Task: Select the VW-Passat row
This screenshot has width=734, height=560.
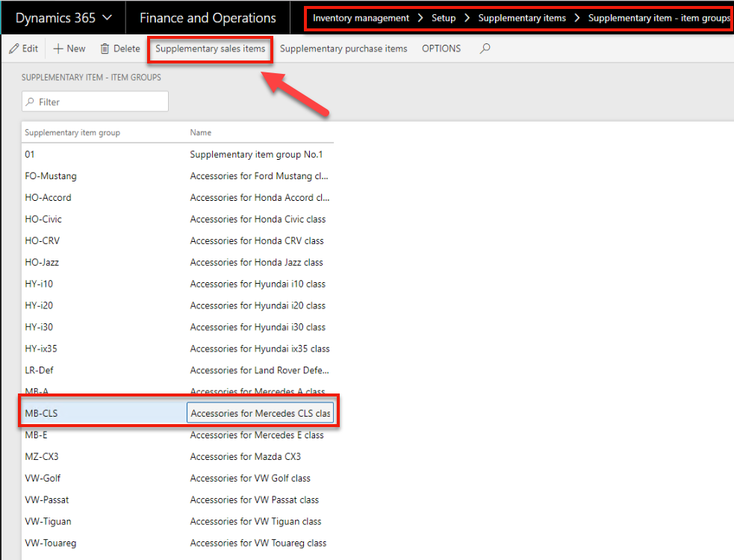Action: (x=178, y=500)
